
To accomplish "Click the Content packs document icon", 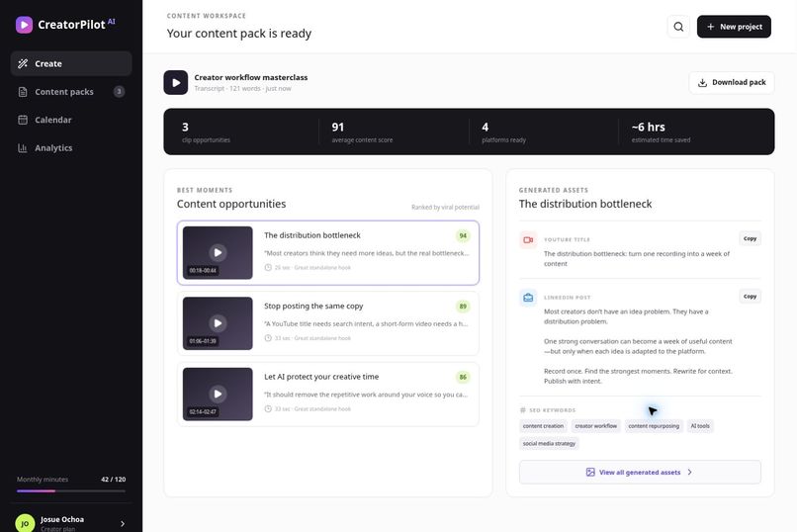I will (x=23, y=91).
